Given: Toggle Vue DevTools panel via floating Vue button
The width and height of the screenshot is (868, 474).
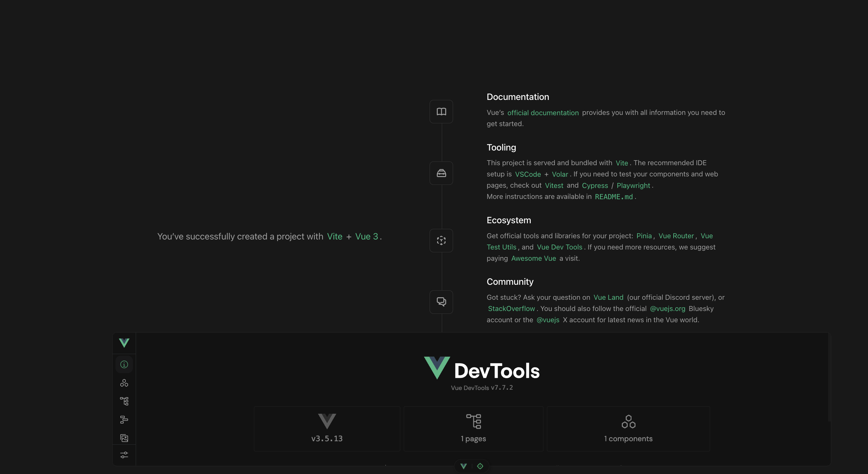Looking at the screenshot, I should [x=464, y=466].
